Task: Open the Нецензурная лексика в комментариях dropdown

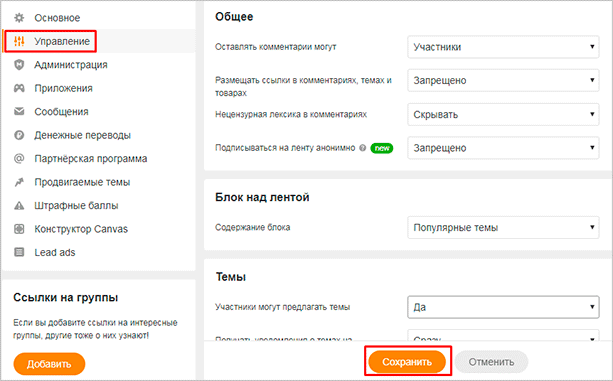Action: (503, 114)
